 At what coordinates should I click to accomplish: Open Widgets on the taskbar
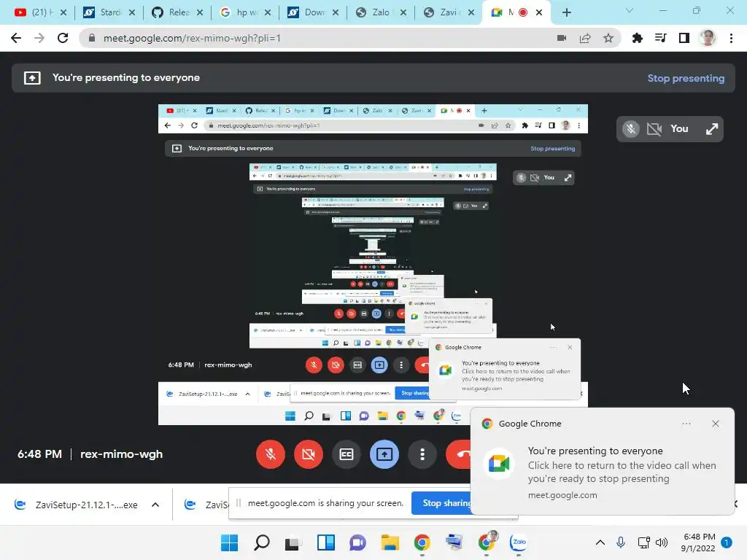tap(326, 542)
